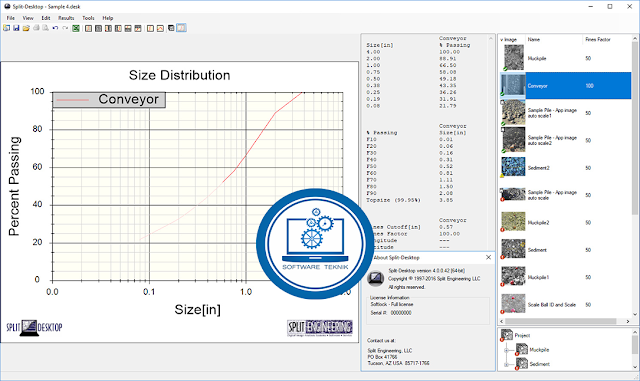Click the third layout icon after Excel icon
The width and height of the screenshot is (640, 381).
[x=108, y=28]
